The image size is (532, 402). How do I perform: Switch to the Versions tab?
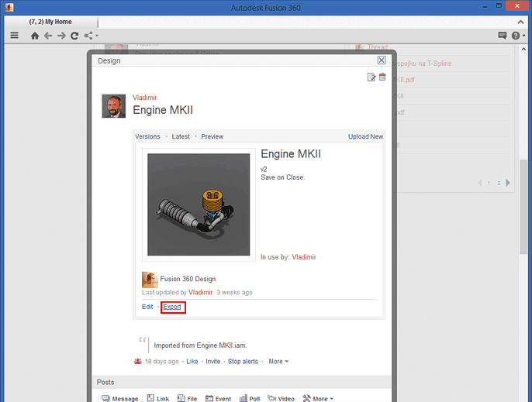pos(147,136)
